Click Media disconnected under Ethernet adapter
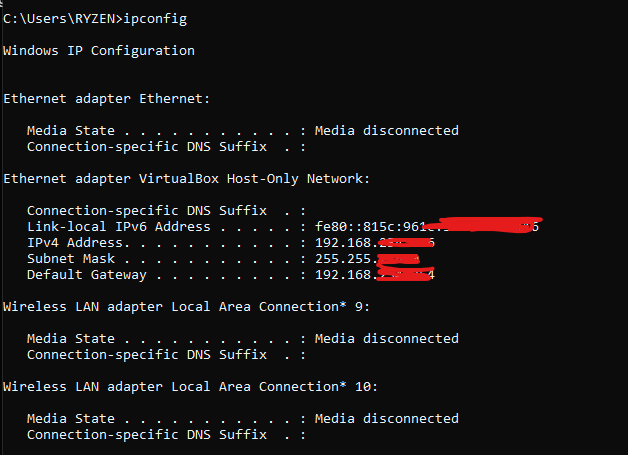 [387, 131]
